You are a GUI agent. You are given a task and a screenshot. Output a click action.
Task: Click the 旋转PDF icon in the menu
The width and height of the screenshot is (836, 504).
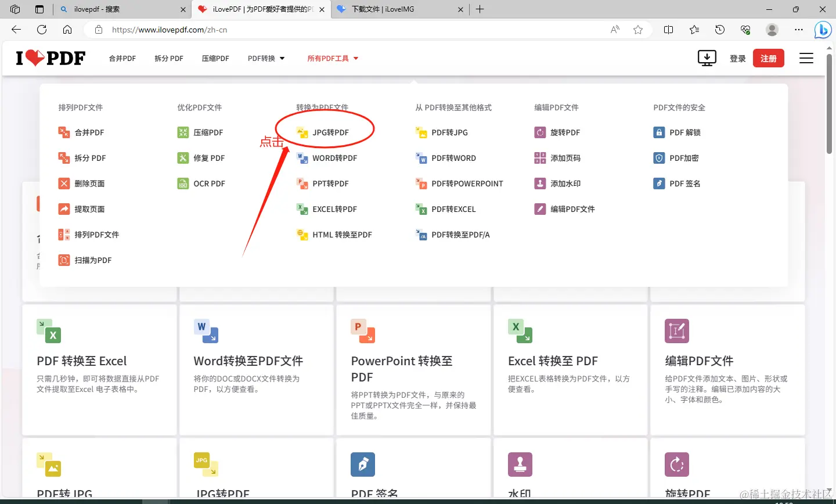[540, 132]
